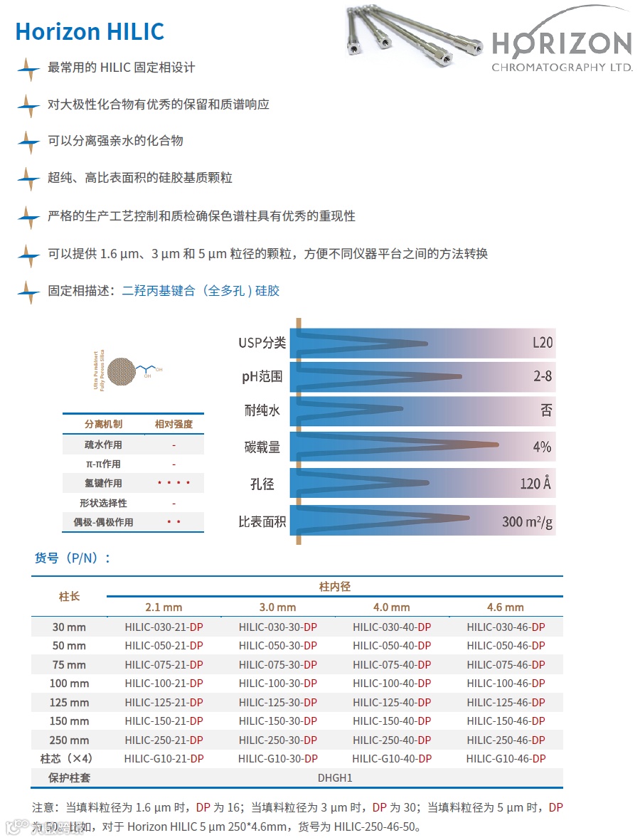This screenshot has height=840, width=640.
Task: Click the HPLC columns product photo
Action: pos(414,35)
